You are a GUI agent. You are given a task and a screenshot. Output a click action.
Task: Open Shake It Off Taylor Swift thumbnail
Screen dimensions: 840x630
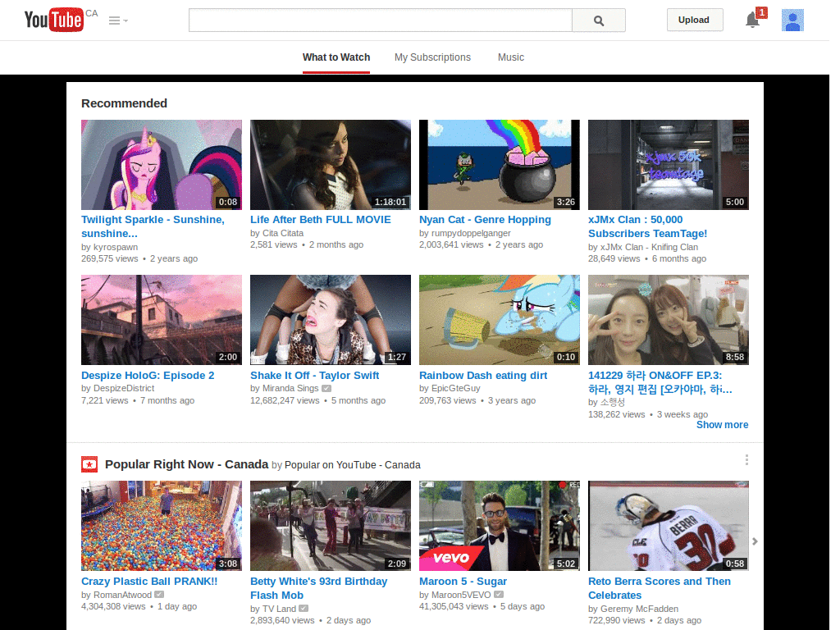tap(331, 320)
